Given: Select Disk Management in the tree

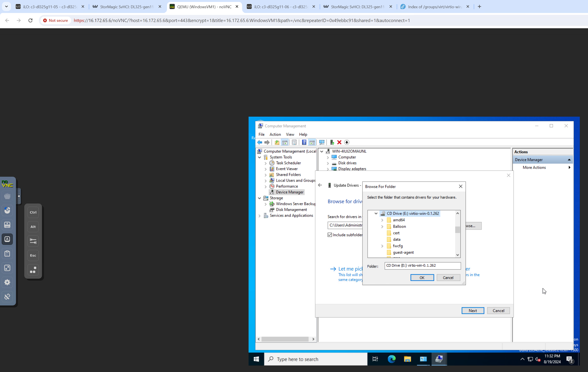Looking at the screenshot, I should tap(291, 210).
